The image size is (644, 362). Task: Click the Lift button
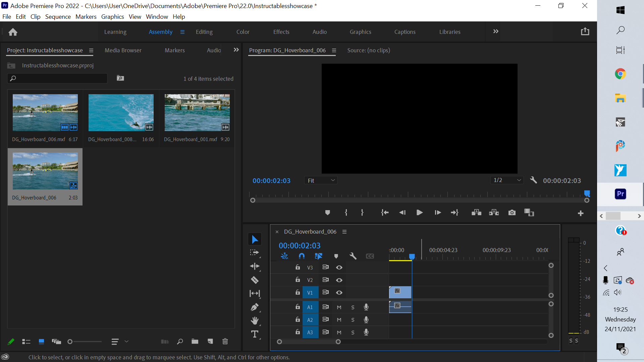tap(476, 213)
